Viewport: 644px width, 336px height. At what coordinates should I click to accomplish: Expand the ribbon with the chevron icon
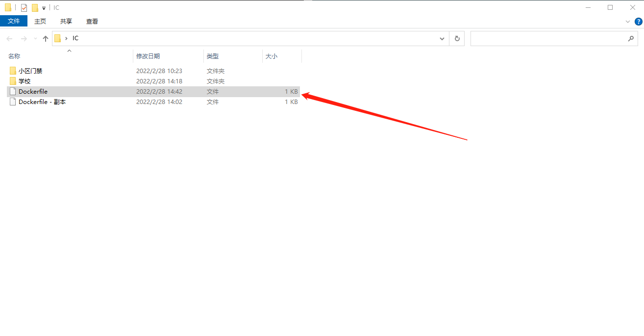[628, 22]
